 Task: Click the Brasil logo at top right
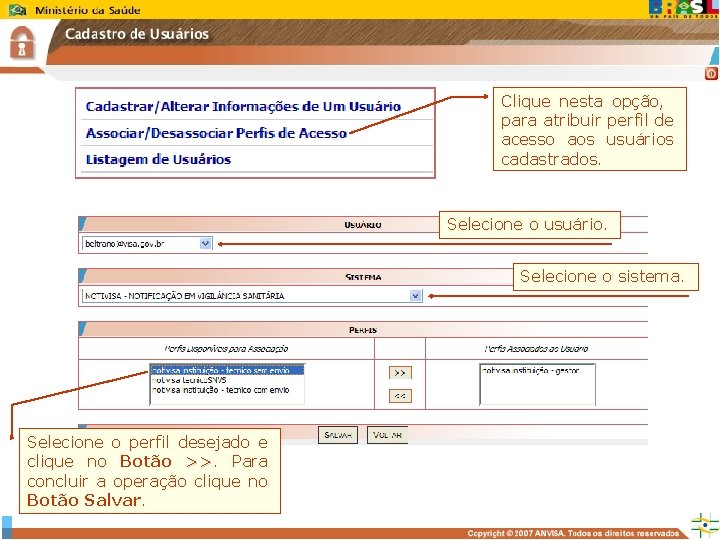[x=683, y=9]
